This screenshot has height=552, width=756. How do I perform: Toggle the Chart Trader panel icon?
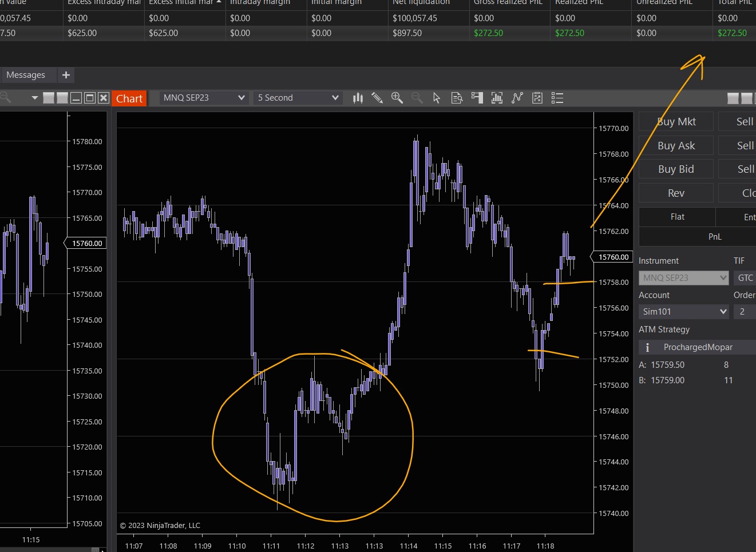[477, 98]
